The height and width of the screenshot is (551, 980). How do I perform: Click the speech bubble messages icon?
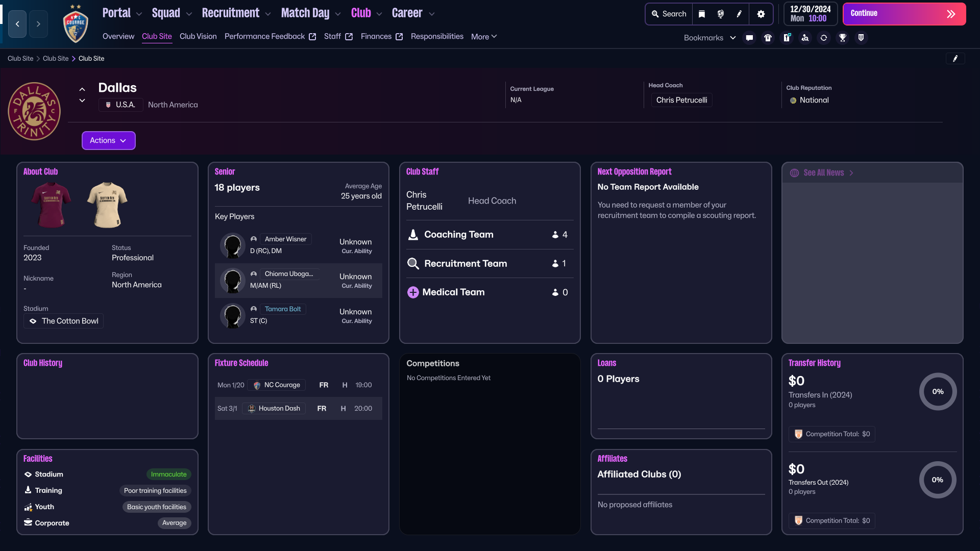(749, 38)
